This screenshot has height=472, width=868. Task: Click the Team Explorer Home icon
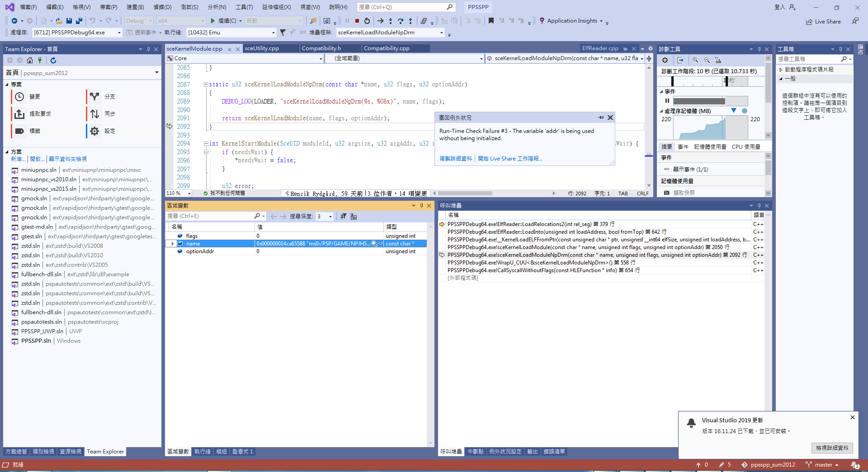[30, 60]
